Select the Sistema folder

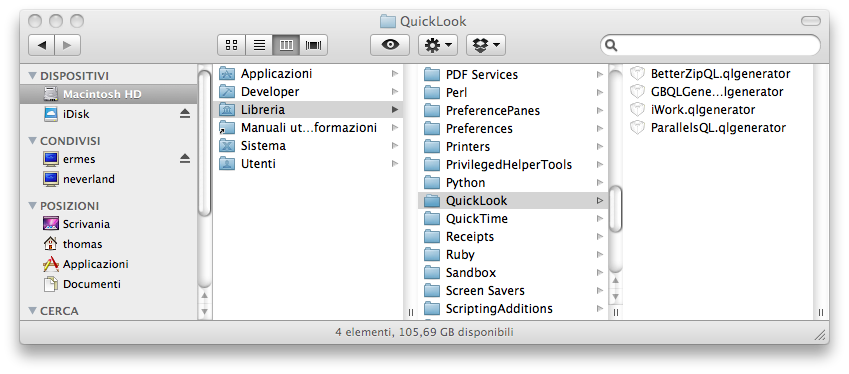click(309, 146)
